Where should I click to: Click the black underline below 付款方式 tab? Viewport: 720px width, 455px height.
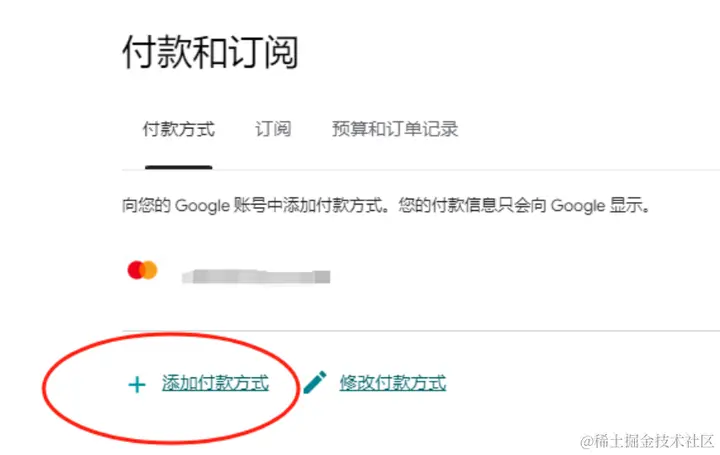[179, 168]
